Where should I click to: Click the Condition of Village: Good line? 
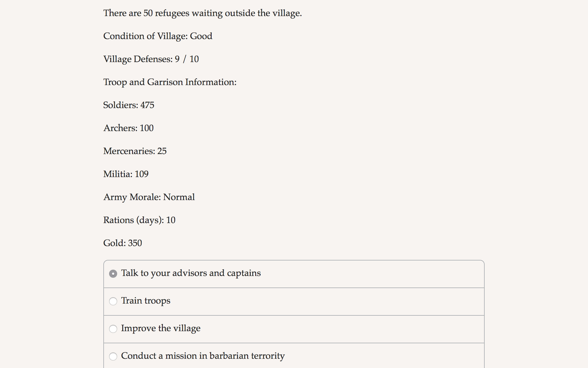(x=157, y=36)
